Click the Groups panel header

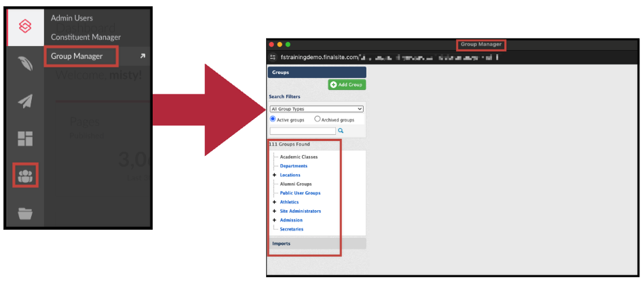tap(317, 73)
